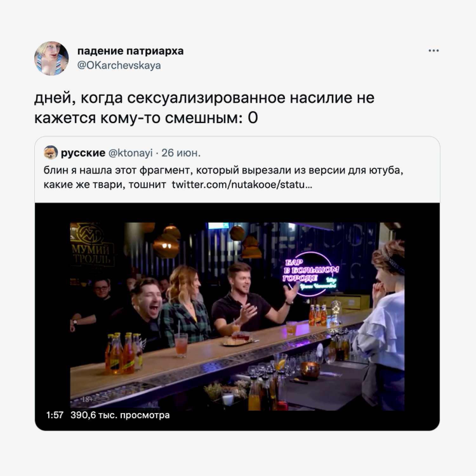This screenshot has width=476, height=476.
Task: Follow the twitter.com/nutakooe/statu… link
Action: 242,184
